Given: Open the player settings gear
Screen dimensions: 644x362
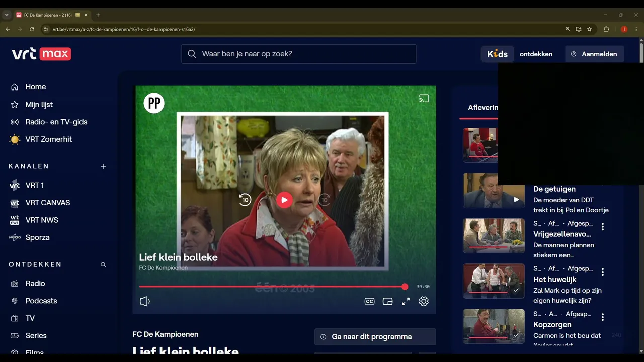Looking at the screenshot, I should click(424, 301).
